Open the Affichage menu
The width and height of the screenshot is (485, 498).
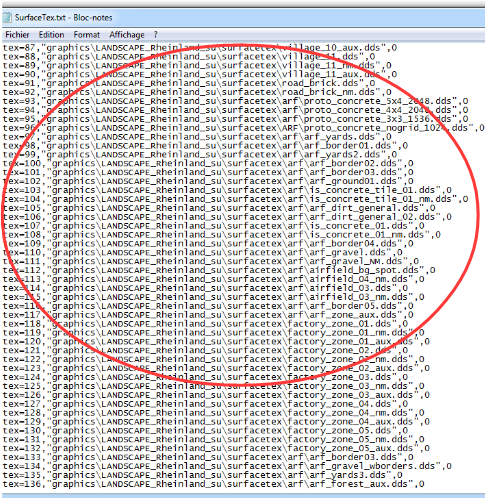[x=127, y=35]
